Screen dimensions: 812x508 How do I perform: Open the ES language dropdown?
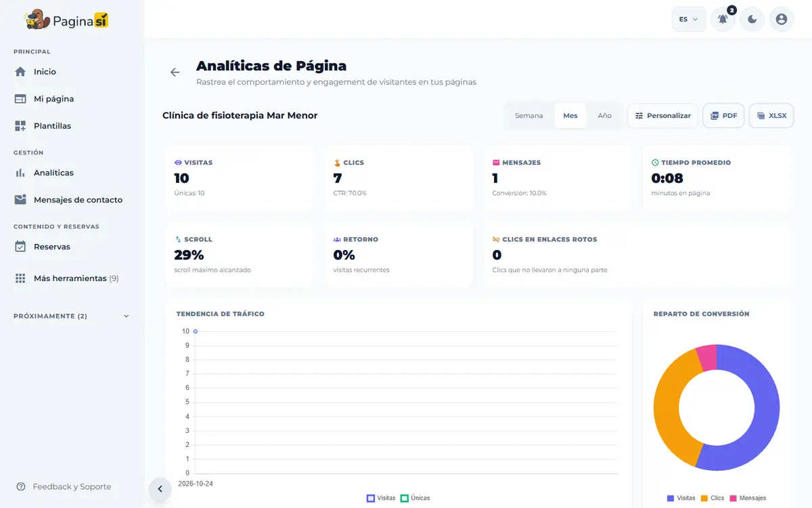tap(688, 20)
